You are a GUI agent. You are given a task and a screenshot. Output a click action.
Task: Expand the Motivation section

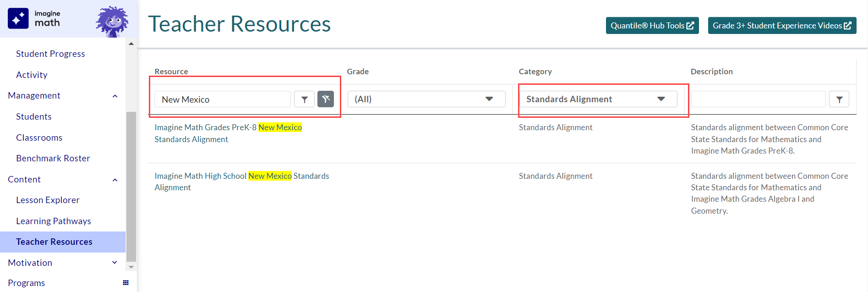point(115,263)
